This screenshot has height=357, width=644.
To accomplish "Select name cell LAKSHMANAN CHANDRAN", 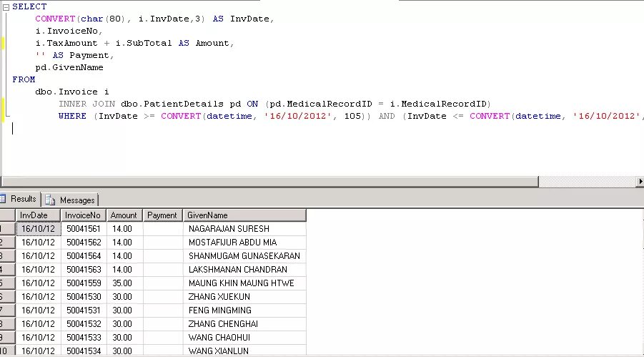I will pyautogui.click(x=244, y=270).
